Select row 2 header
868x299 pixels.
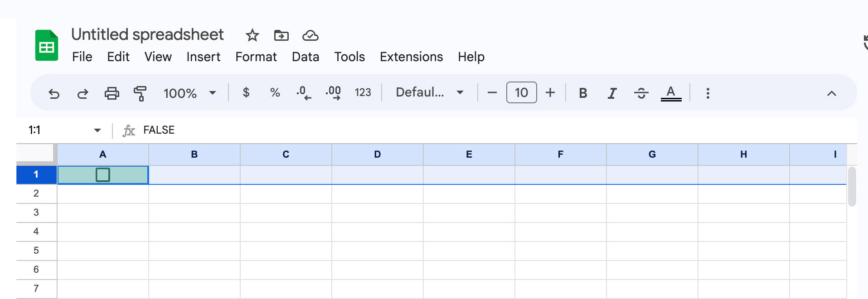pyautogui.click(x=36, y=193)
